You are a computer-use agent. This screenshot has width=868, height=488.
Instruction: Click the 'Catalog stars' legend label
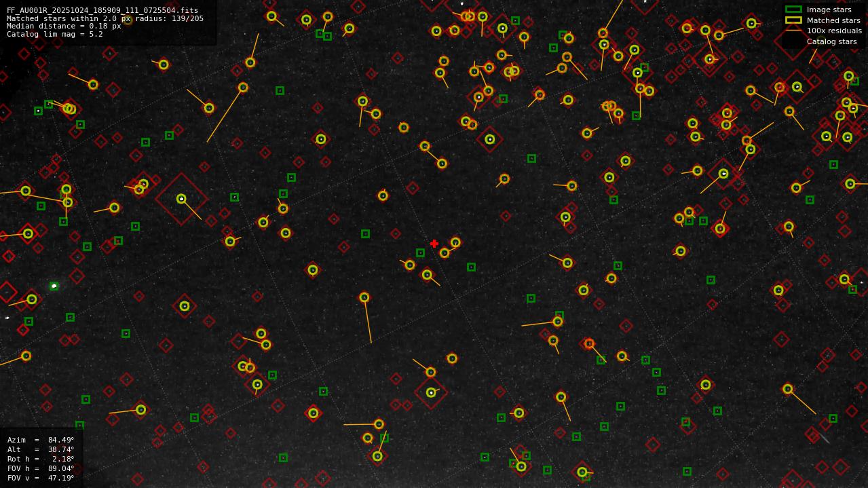831,41
